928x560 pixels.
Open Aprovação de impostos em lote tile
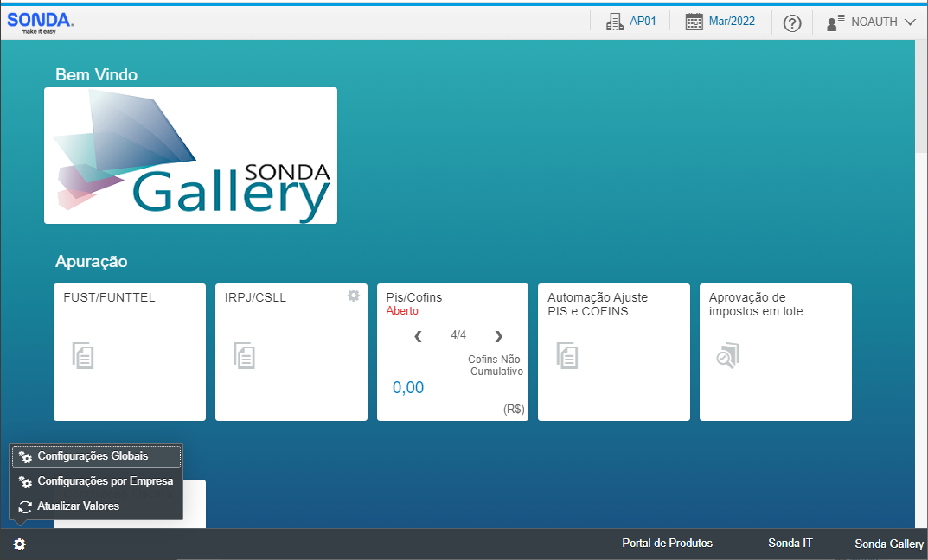775,352
